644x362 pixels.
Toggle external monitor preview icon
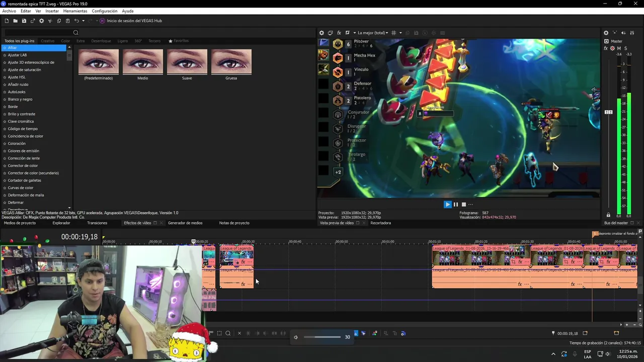(x=331, y=33)
